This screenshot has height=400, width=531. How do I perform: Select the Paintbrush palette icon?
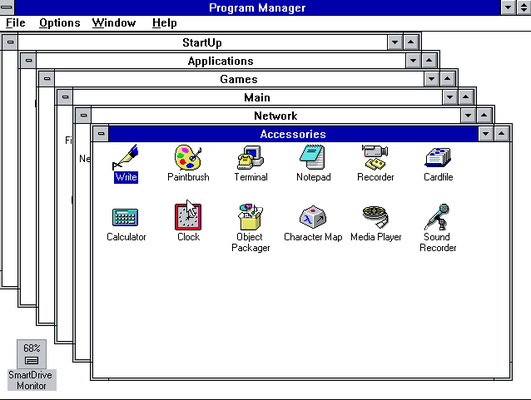point(188,157)
